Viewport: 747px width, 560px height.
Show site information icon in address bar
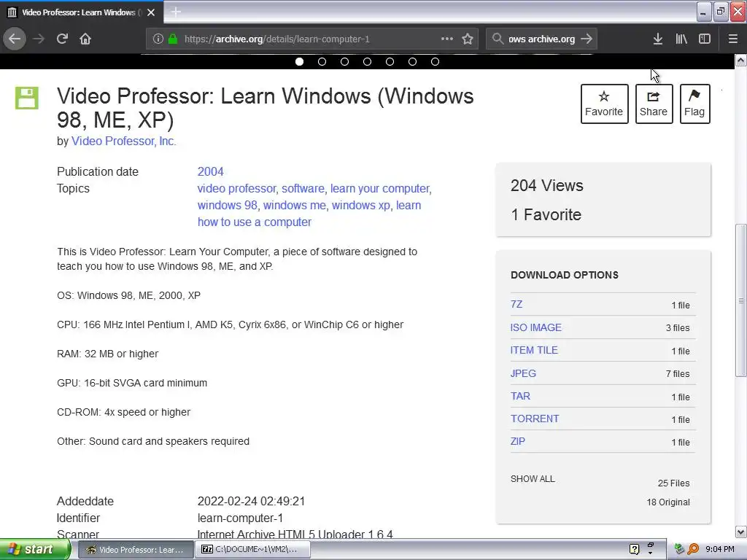tap(158, 39)
